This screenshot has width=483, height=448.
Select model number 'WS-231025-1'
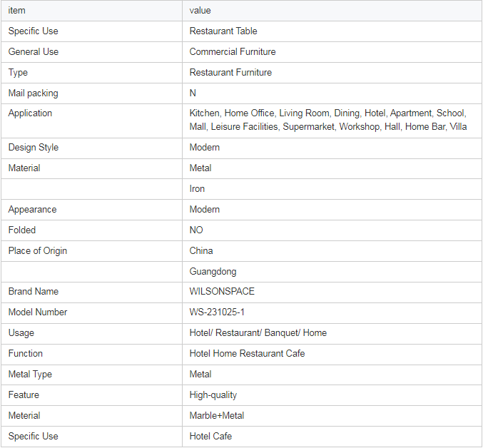coord(218,312)
